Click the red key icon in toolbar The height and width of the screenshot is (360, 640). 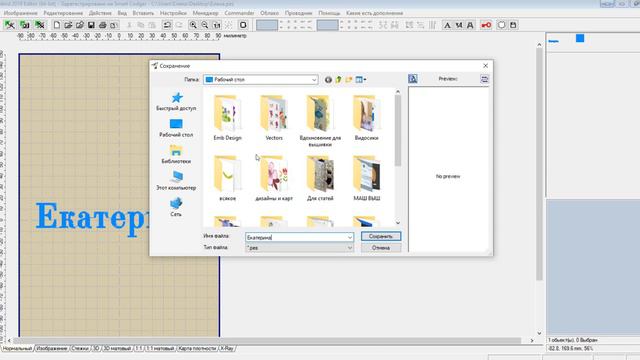[486, 25]
